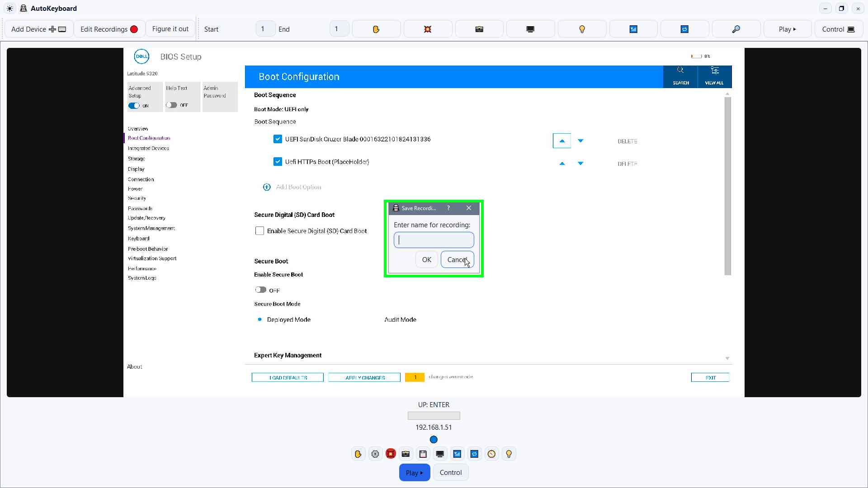Select the lightbulb icon near the bottom row
Viewport: 868px width, 488px height.
pos(509,454)
